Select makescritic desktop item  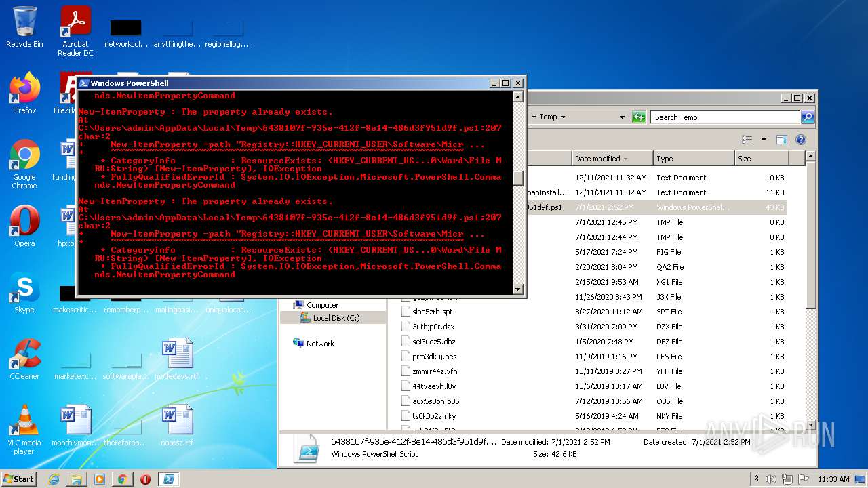pos(75,298)
